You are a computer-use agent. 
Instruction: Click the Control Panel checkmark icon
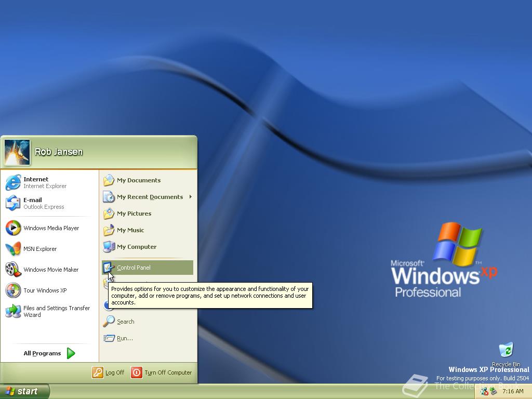click(x=108, y=268)
